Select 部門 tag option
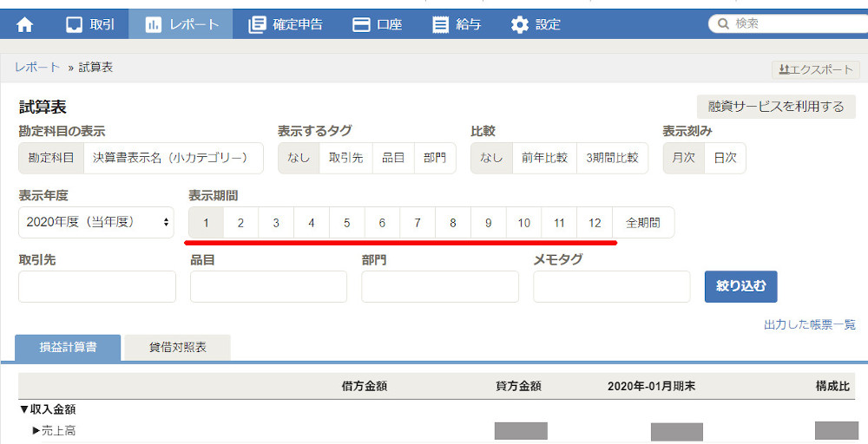Image resolution: width=868 pixels, height=444 pixels. click(x=435, y=158)
